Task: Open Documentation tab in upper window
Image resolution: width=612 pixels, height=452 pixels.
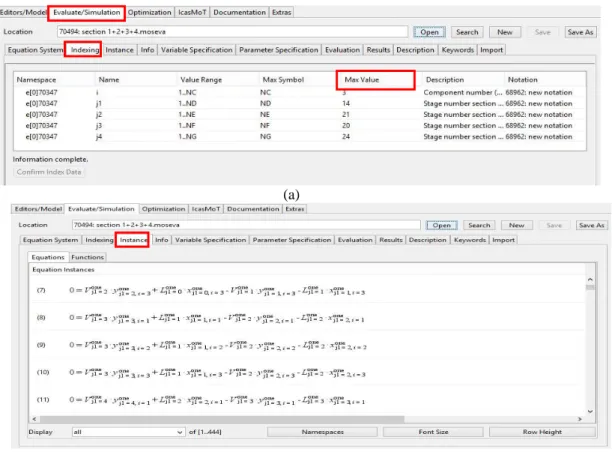Action: point(239,12)
